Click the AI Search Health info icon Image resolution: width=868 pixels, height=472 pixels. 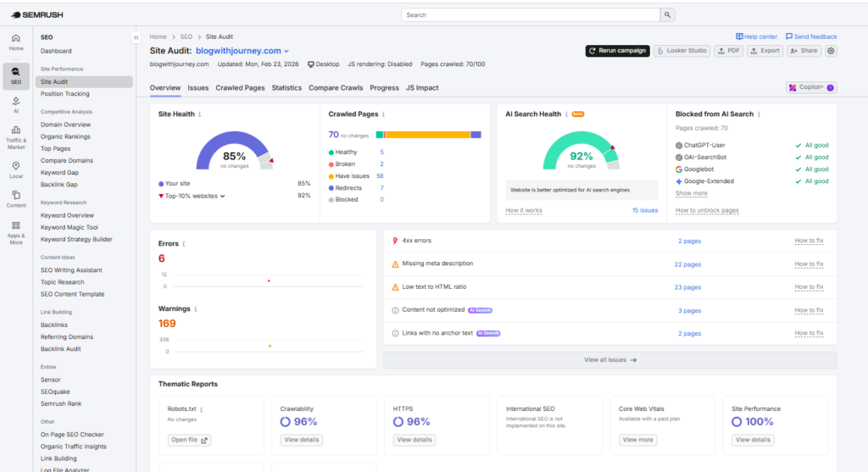[x=566, y=114]
